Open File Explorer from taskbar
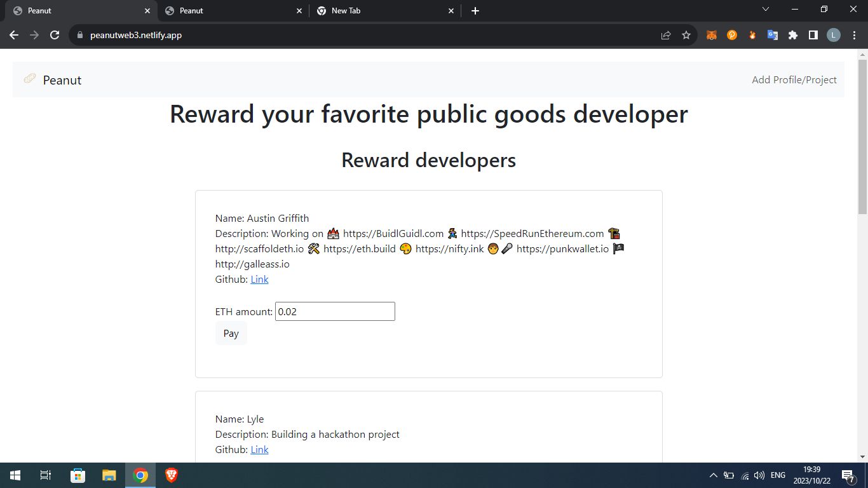This screenshot has width=868, height=488. (x=109, y=475)
